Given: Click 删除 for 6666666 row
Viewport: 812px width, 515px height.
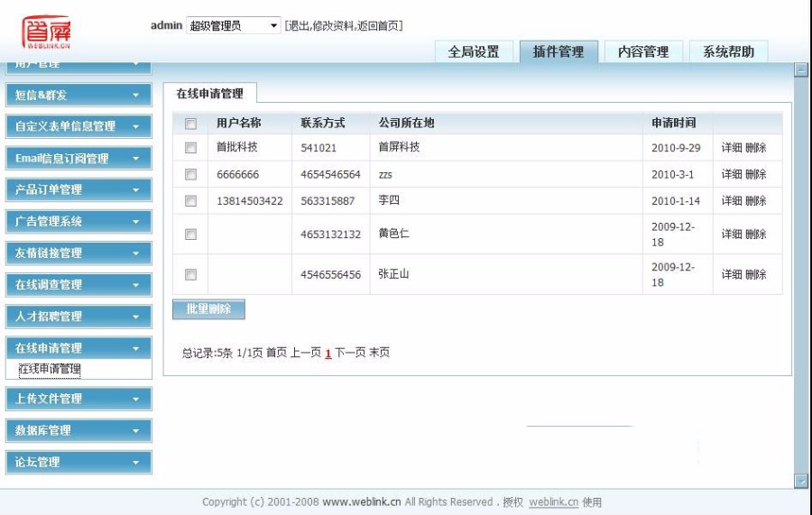Looking at the screenshot, I should 756,174.
